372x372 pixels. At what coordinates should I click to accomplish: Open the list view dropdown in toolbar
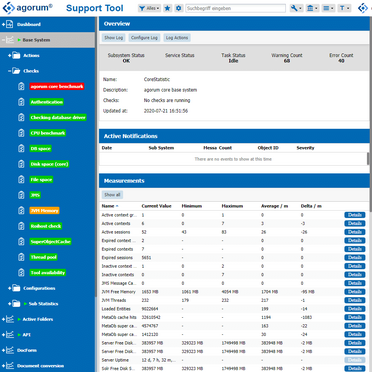[328, 8]
